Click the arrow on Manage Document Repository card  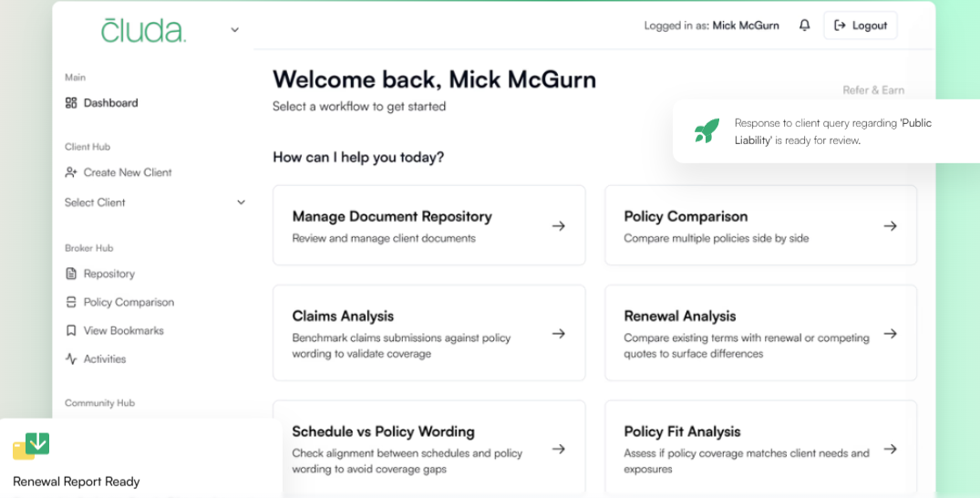pos(559,226)
